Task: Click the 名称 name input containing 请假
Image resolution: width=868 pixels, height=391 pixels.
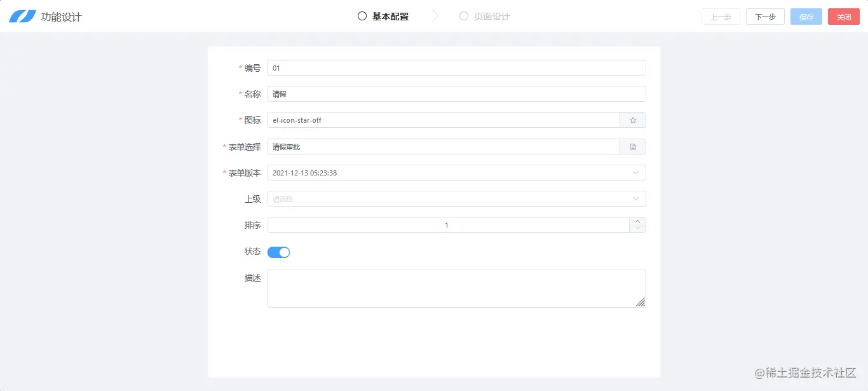Action: tap(456, 93)
